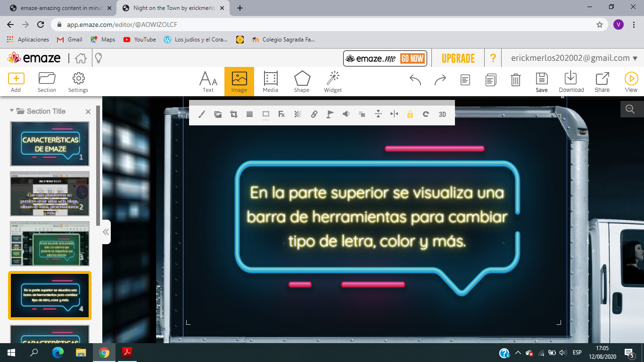Select the crop tool in image toolbar
The width and height of the screenshot is (644, 362).
point(234,114)
